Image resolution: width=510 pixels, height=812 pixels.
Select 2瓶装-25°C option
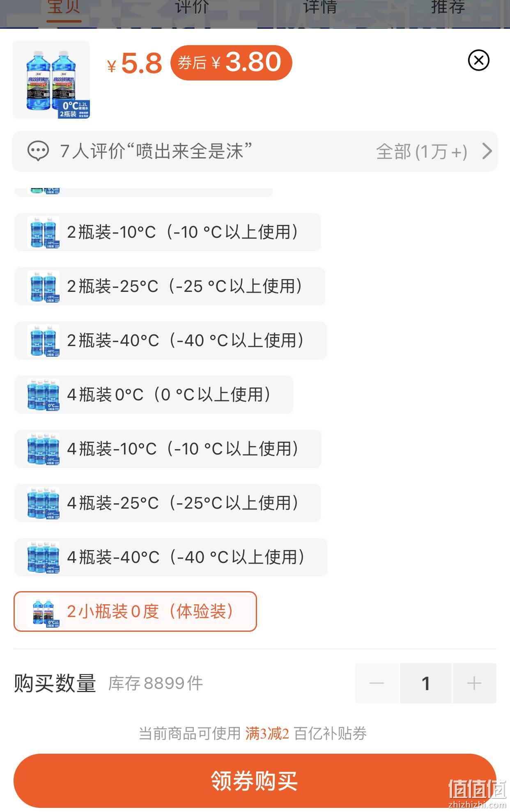170,286
